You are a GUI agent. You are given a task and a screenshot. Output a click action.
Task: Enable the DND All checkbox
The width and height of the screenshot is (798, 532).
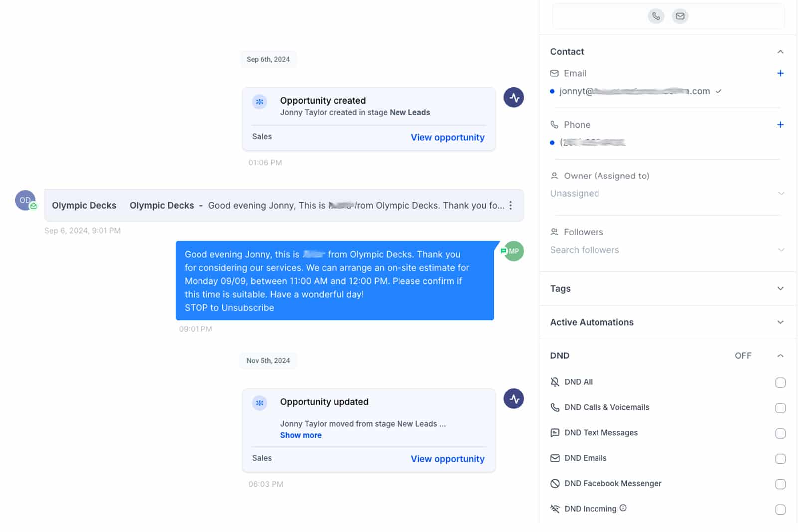[780, 382]
